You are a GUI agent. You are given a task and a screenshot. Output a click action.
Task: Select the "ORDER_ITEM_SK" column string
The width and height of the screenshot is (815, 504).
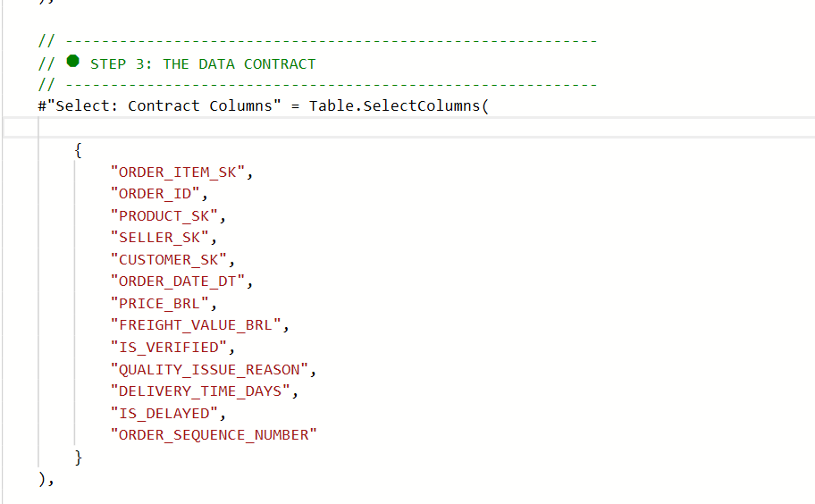click(178, 172)
